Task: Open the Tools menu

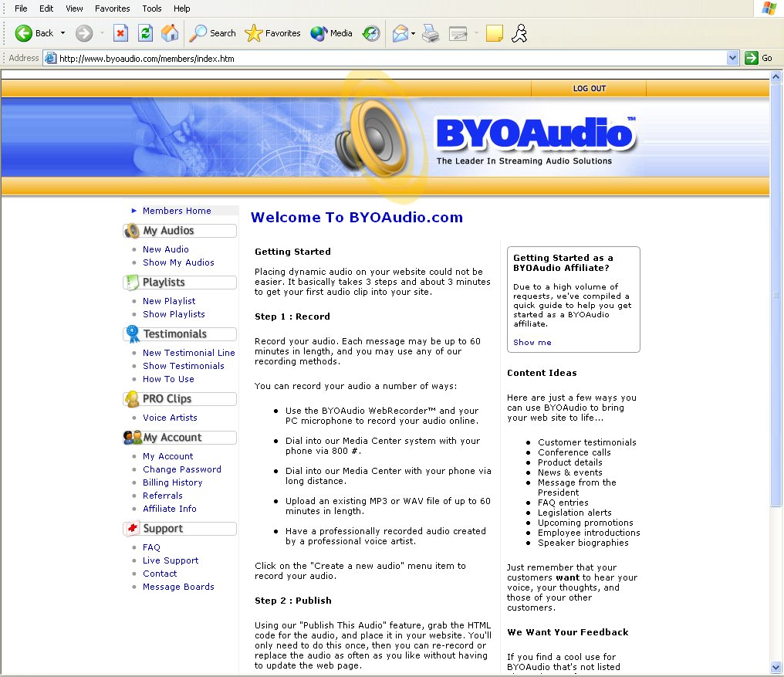Action: pyautogui.click(x=151, y=8)
